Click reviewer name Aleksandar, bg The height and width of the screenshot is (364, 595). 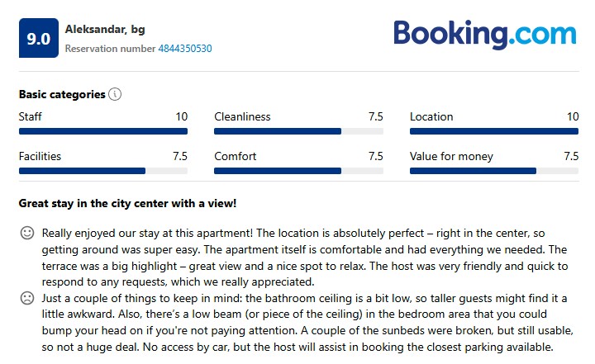coord(105,30)
